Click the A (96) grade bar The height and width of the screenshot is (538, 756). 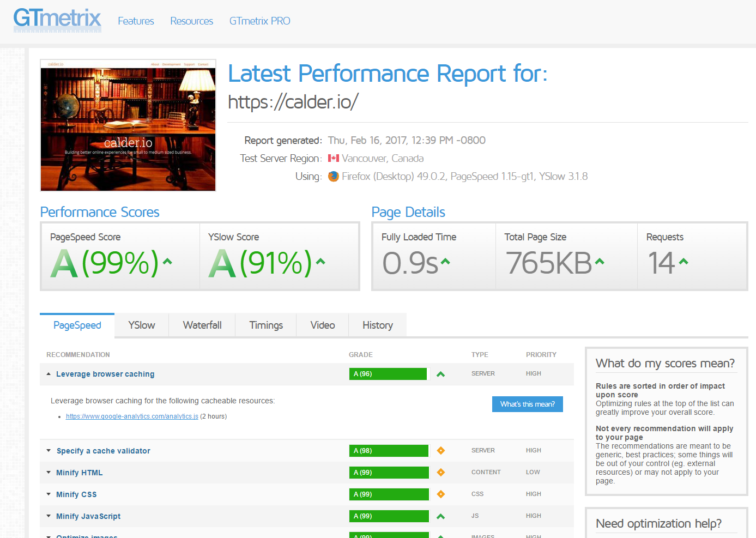(388, 374)
